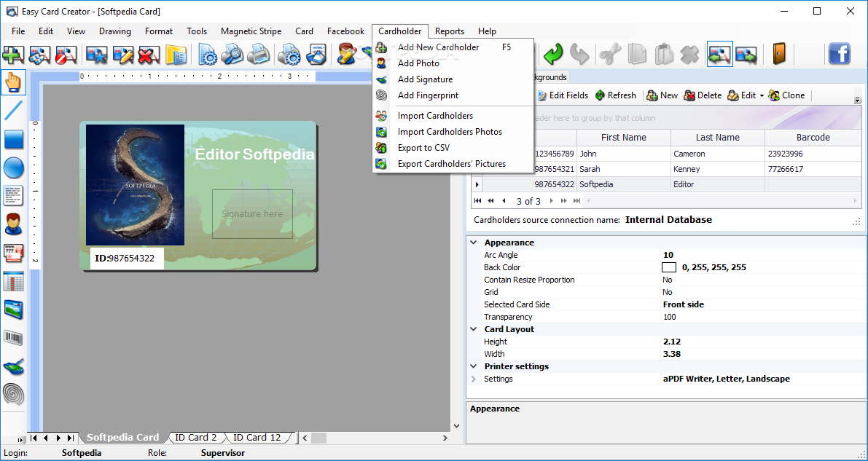This screenshot has width=868, height=461.
Task: Click the Transparency value 100
Action: pos(669,317)
